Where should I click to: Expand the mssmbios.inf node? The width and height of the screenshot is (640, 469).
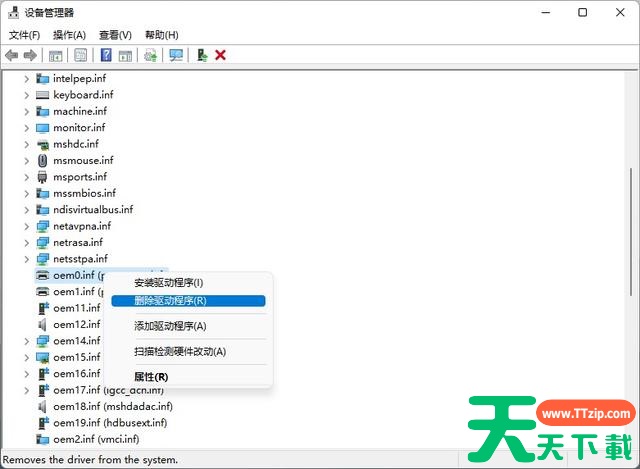[x=27, y=193]
